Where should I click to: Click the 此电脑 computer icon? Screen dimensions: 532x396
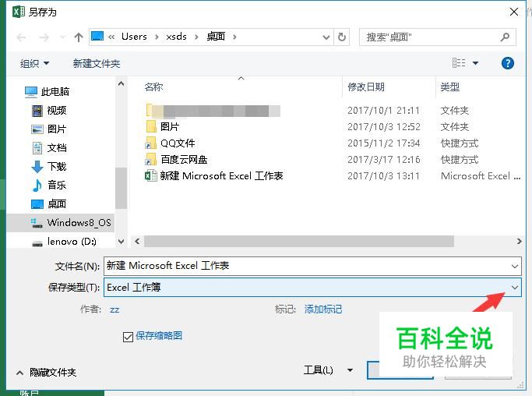31,92
